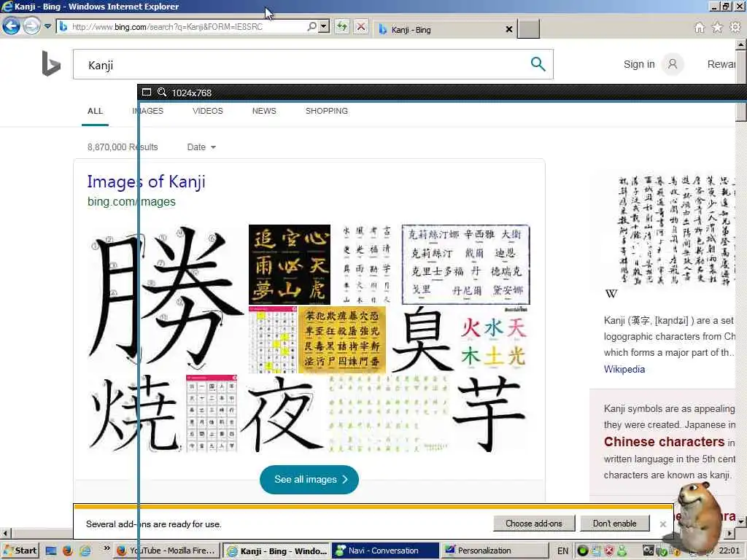The image size is (747, 560).
Task: Open the Images of Kanji heading link
Action: point(146,182)
